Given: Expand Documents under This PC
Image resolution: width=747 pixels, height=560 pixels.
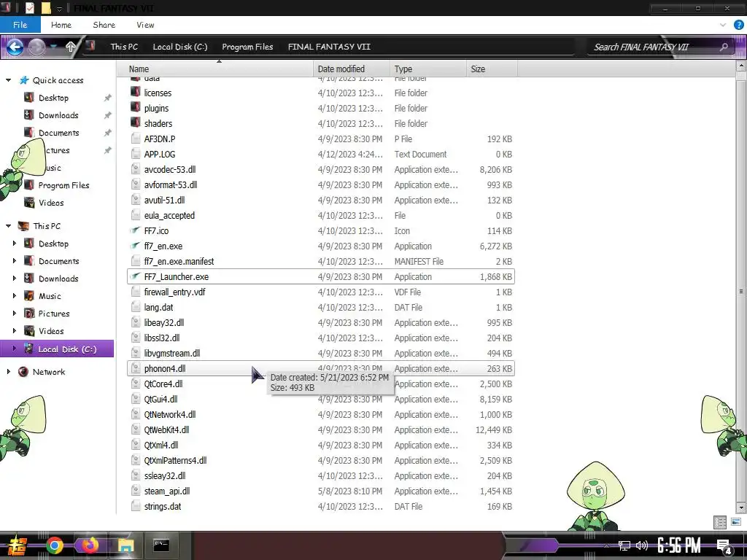Looking at the screenshot, I should 15,261.
